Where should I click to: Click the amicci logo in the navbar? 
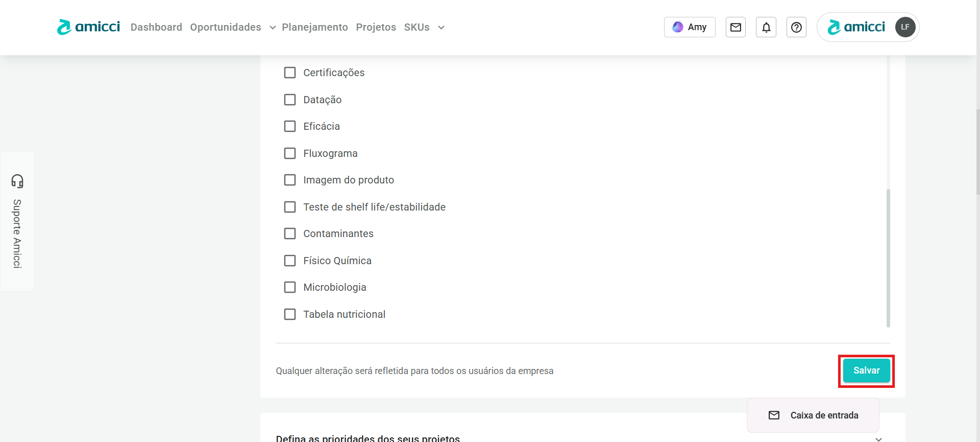[x=88, y=27]
